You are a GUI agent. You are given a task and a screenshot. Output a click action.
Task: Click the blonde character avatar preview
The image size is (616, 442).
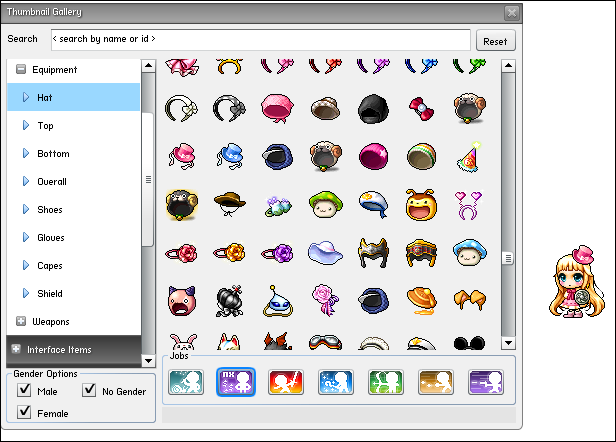(x=576, y=281)
